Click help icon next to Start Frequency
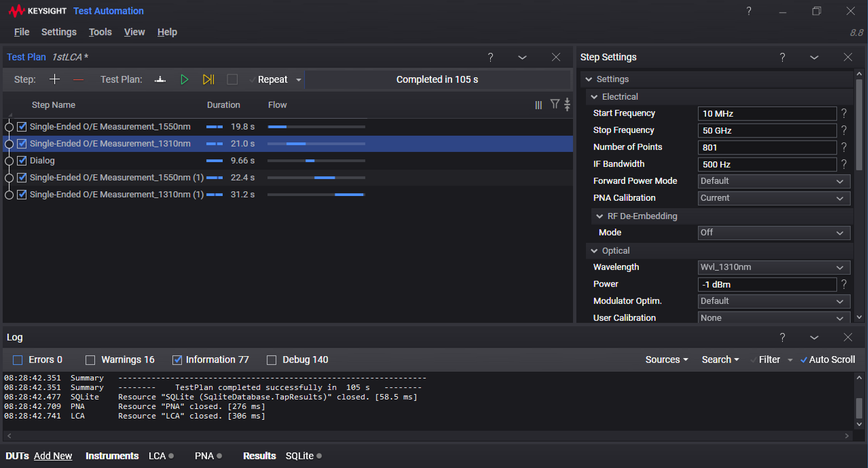This screenshot has width=868, height=468. point(844,113)
